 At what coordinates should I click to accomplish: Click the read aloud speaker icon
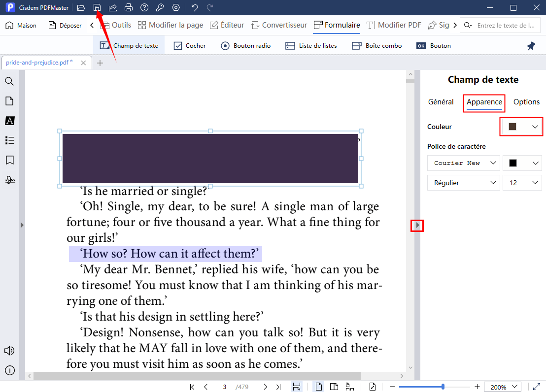(x=9, y=351)
